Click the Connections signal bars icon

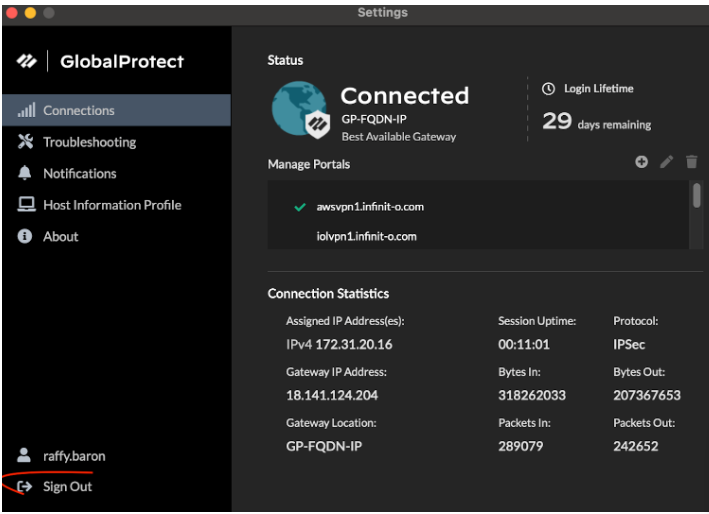(x=26, y=110)
